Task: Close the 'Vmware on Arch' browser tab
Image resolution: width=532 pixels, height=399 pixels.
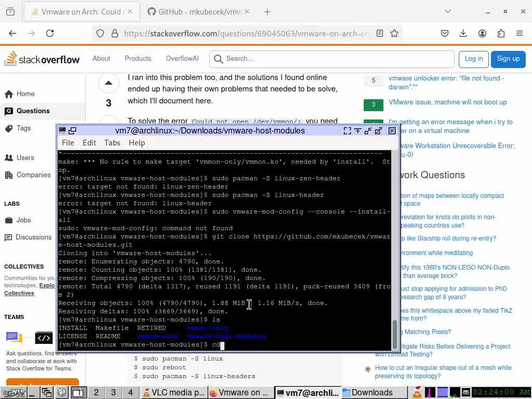Action: [130, 12]
